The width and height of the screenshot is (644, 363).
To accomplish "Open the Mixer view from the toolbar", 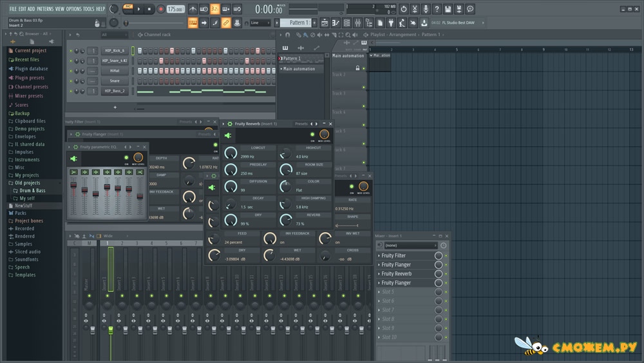I will (357, 23).
